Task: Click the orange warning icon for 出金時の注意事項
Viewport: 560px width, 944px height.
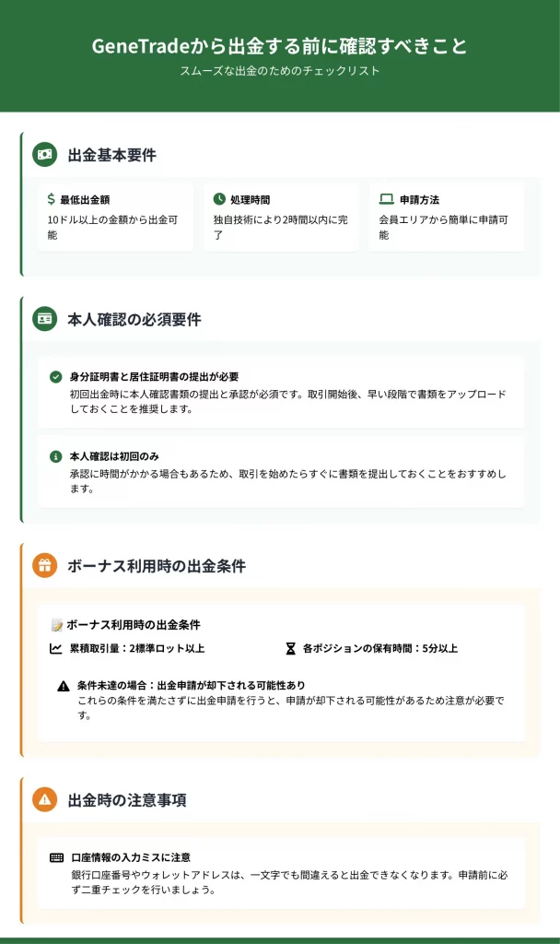Action: [44, 799]
